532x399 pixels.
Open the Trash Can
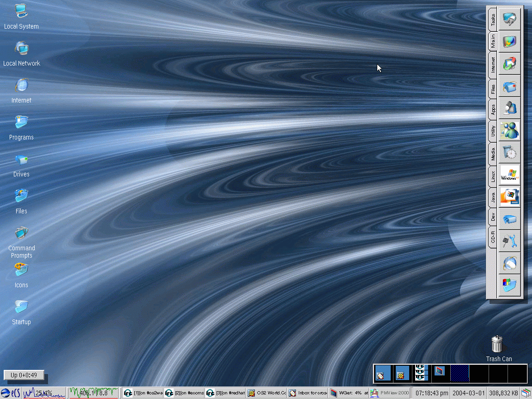pyautogui.click(x=497, y=344)
